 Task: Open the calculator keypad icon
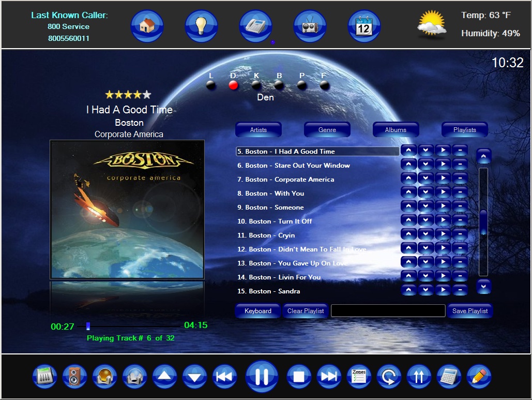pyautogui.click(x=449, y=377)
